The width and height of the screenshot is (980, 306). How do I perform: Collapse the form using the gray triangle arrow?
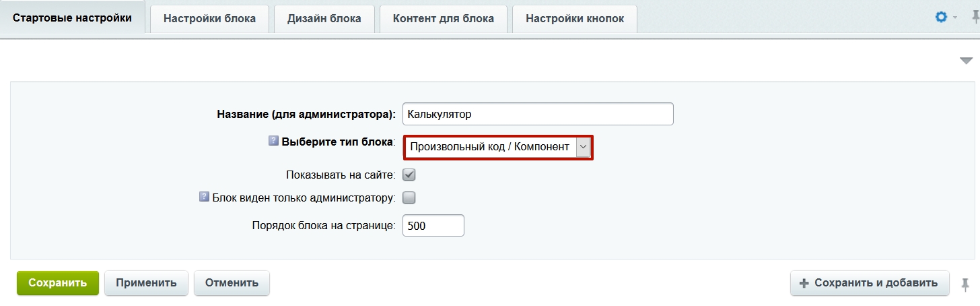pos(966,61)
